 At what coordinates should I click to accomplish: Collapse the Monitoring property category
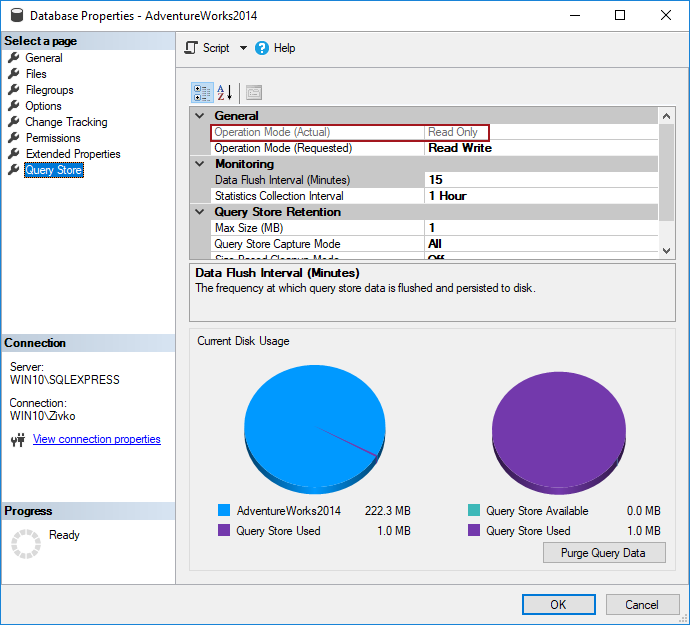click(x=200, y=164)
